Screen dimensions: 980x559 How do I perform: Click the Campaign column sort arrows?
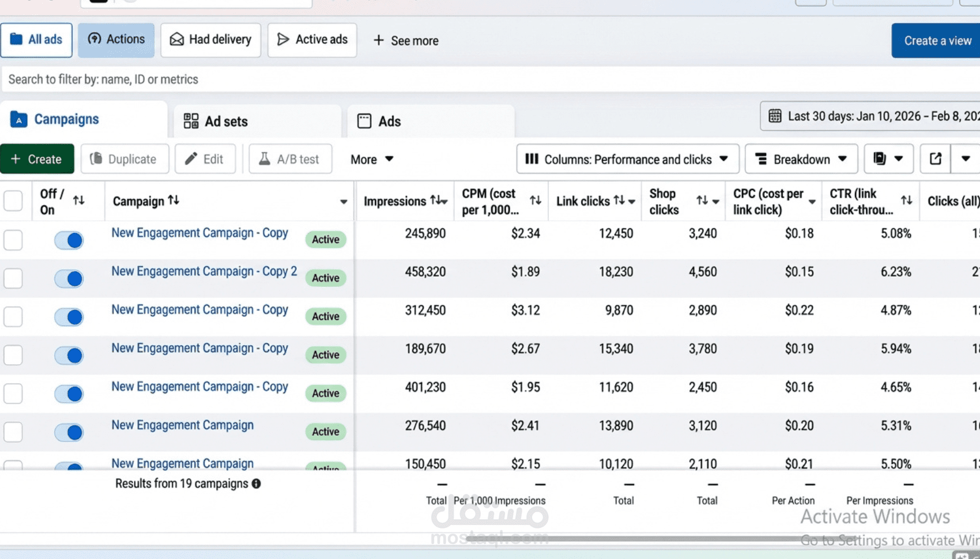tap(174, 201)
